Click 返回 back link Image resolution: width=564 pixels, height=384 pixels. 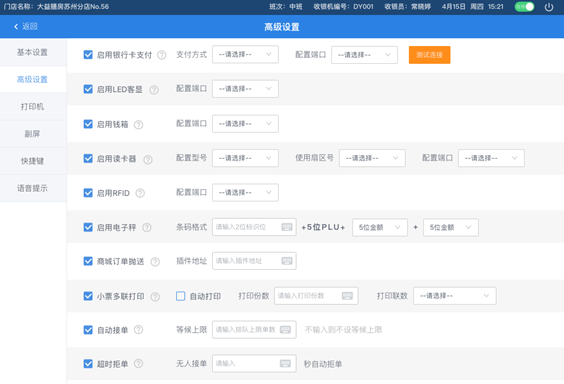26,26
